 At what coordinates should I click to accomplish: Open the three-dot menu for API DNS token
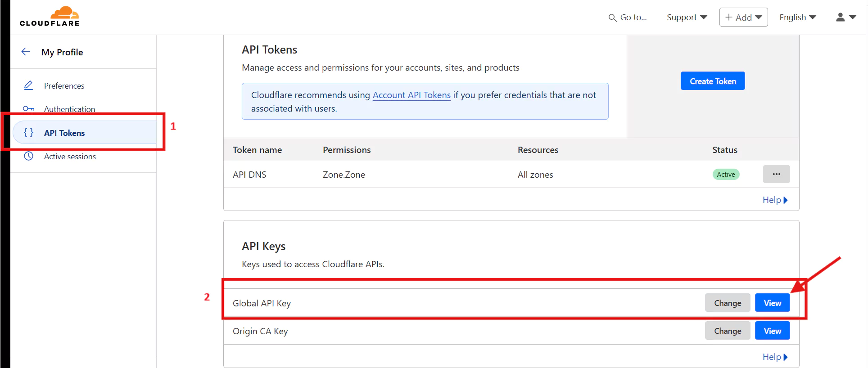[x=776, y=174]
